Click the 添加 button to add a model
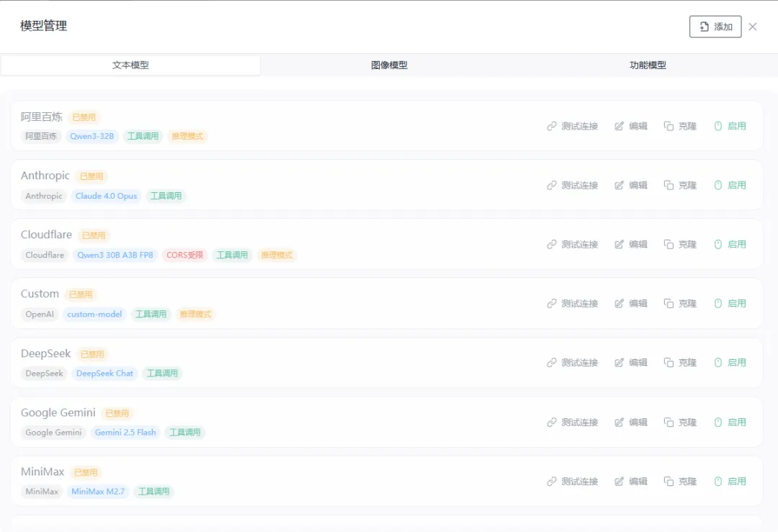Image resolution: width=778 pixels, height=532 pixels. coord(715,27)
